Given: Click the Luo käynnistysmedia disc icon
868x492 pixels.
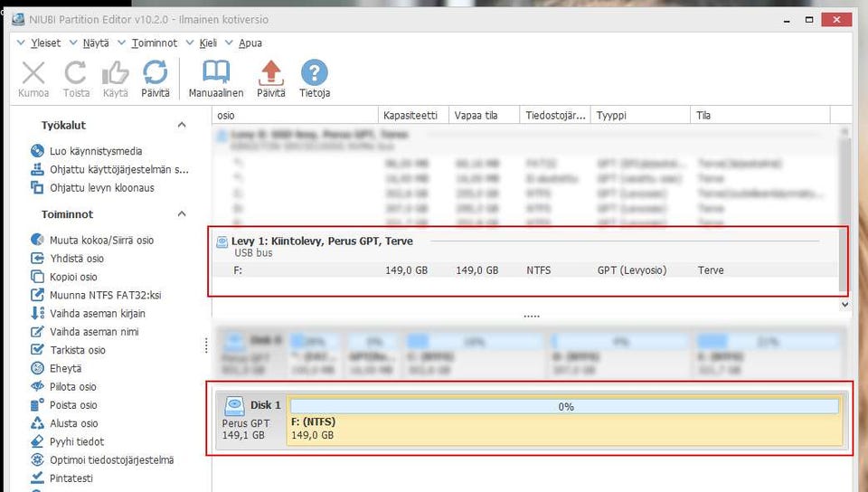Looking at the screenshot, I should 37,150.
